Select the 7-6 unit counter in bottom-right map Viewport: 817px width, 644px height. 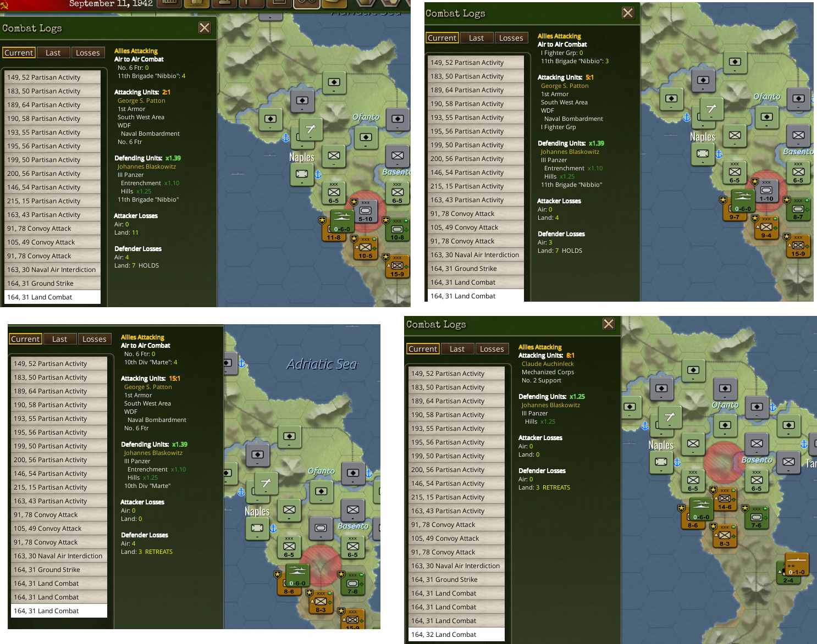757,518
